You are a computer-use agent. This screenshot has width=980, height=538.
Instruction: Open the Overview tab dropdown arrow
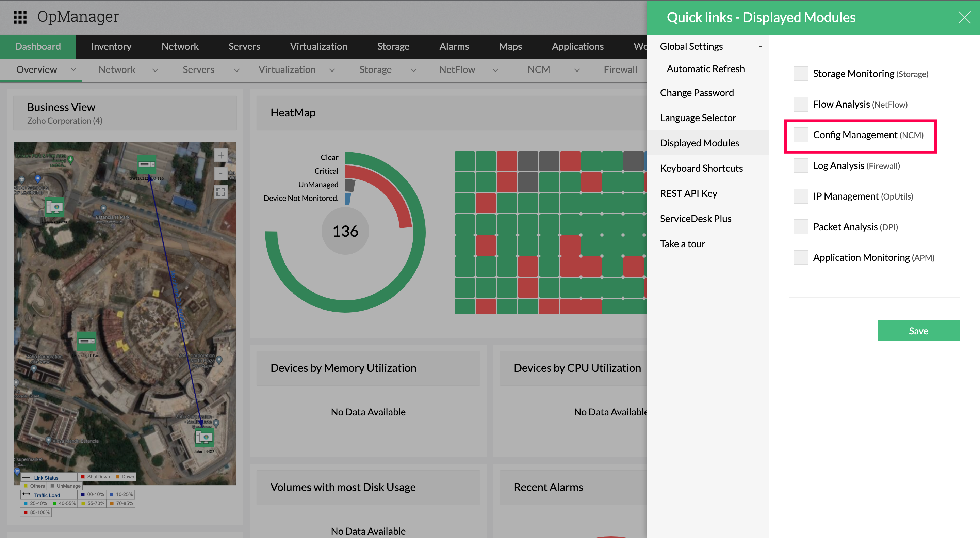tap(73, 70)
